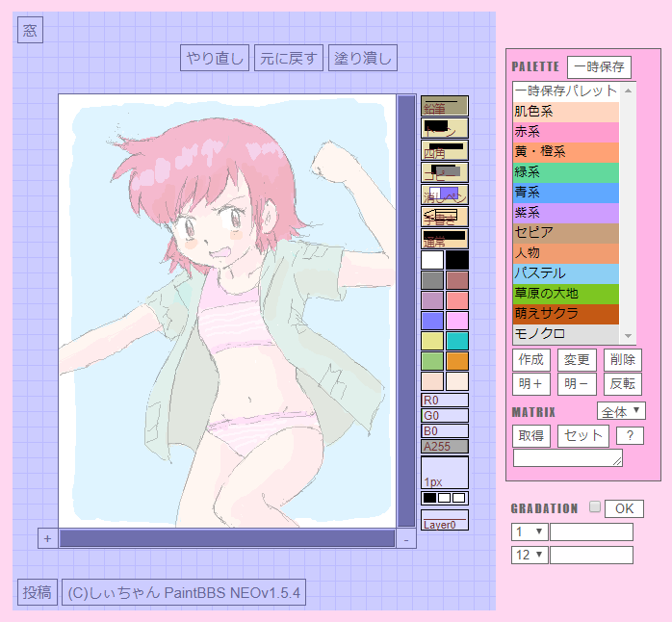Screen dimensions: 672x622
Task: Select the 四角 rectangle tool
Action: point(444,150)
